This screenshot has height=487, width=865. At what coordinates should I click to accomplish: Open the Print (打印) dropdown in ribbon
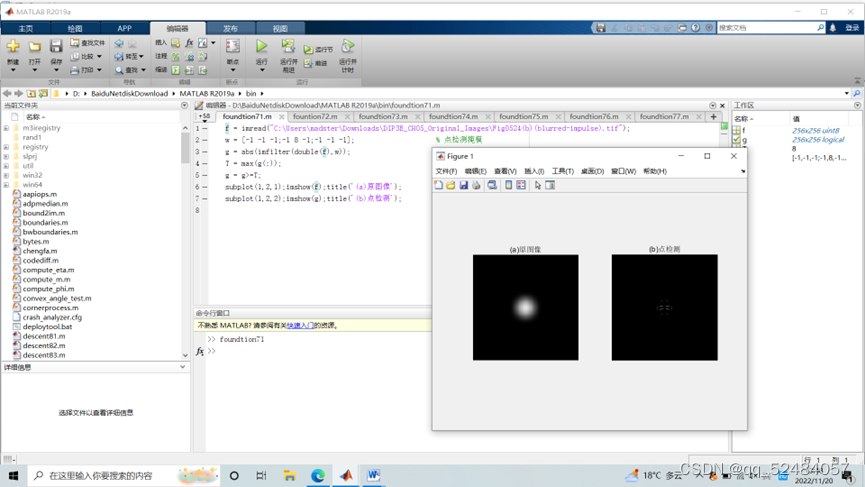point(99,70)
